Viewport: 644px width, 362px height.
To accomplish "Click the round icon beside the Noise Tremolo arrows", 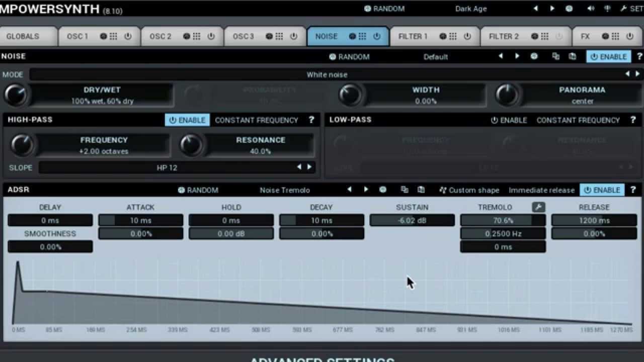I will point(383,190).
